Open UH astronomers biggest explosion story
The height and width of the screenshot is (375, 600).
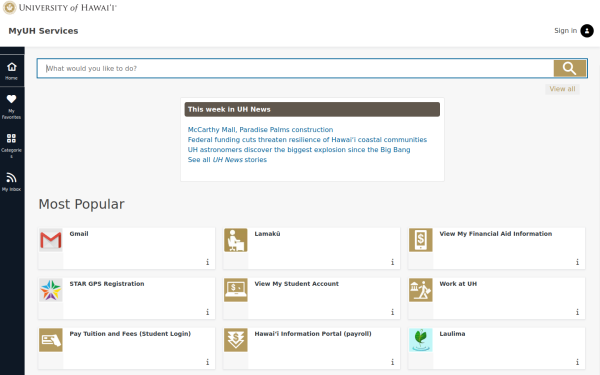[298, 150]
